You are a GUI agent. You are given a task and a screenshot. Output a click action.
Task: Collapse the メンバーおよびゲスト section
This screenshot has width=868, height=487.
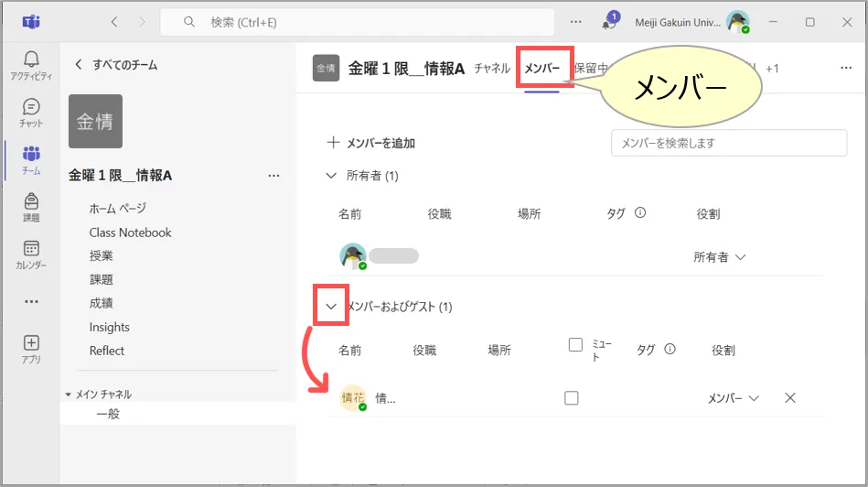(332, 307)
